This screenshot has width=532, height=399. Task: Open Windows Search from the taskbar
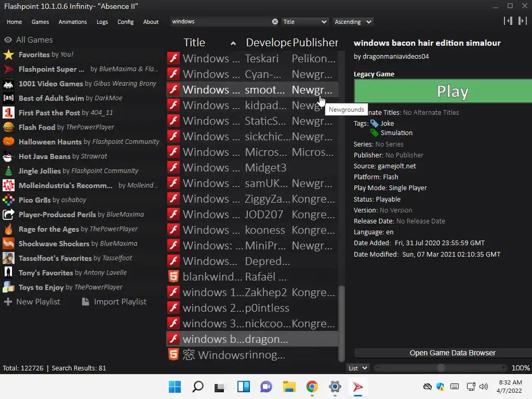(x=198, y=387)
